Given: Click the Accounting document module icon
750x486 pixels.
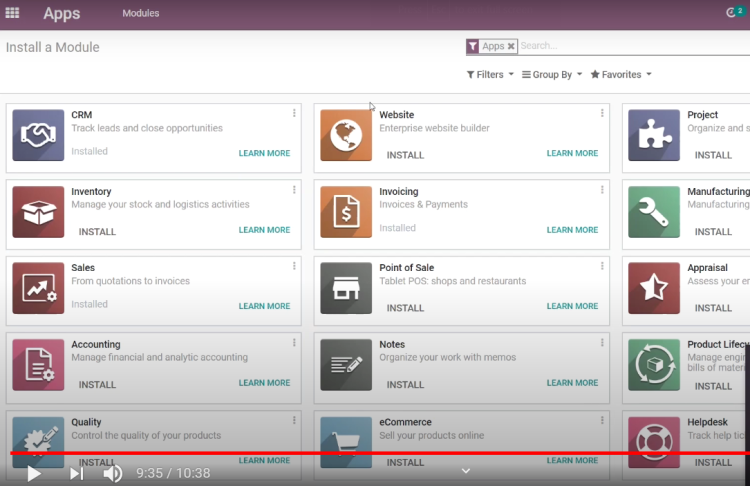Looking at the screenshot, I should [38, 365].
